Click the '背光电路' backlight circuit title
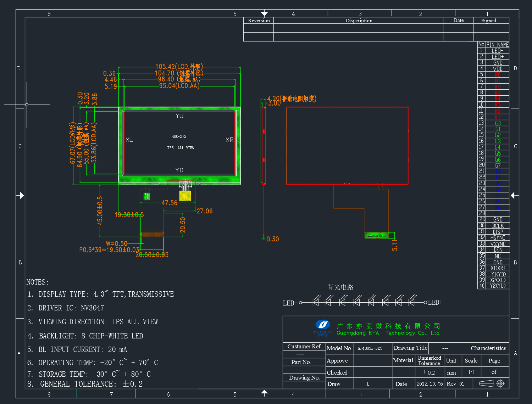Image resolution: width=532 pixels, height=404 pixels. tap(340, 287)
